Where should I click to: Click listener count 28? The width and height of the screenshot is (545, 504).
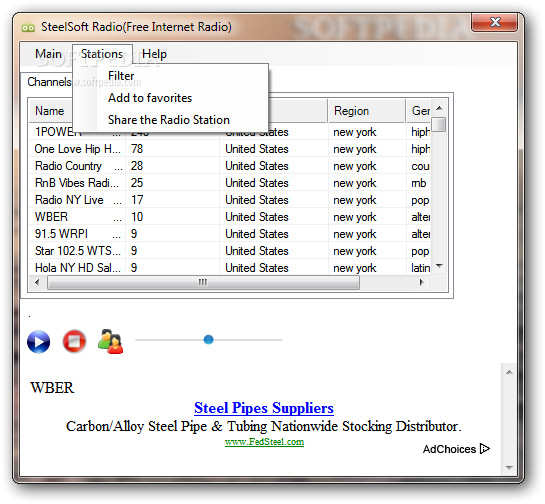point(137,166)
